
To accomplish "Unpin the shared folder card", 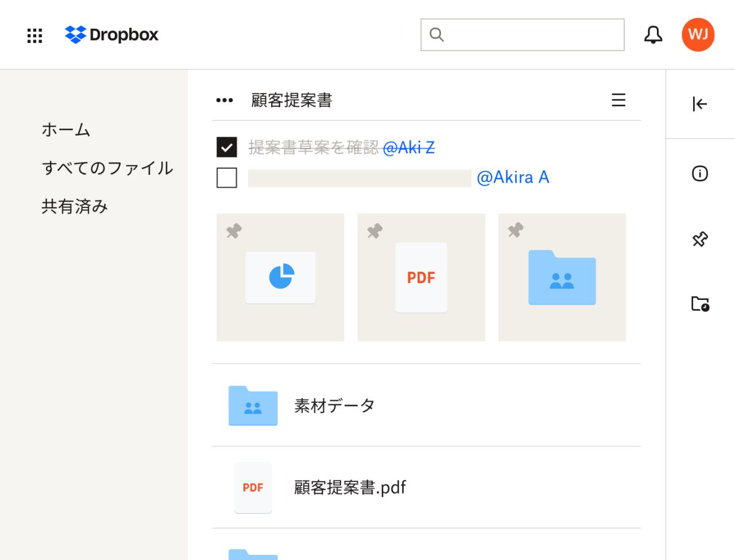I will pyautogui.click(x=514, y=231).
